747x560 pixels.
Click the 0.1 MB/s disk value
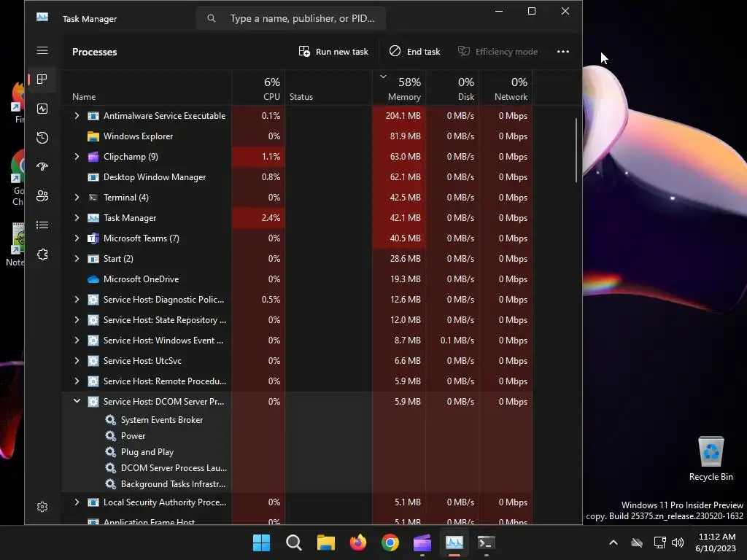tap(457, 341)
